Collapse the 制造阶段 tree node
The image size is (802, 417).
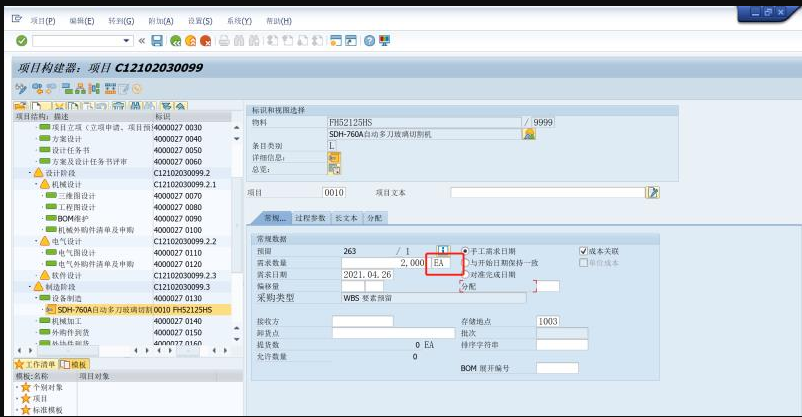click(31, 287)
